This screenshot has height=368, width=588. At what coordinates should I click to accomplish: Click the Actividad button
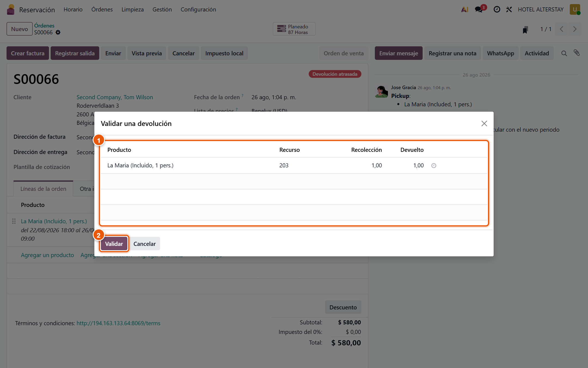point(537,53)
